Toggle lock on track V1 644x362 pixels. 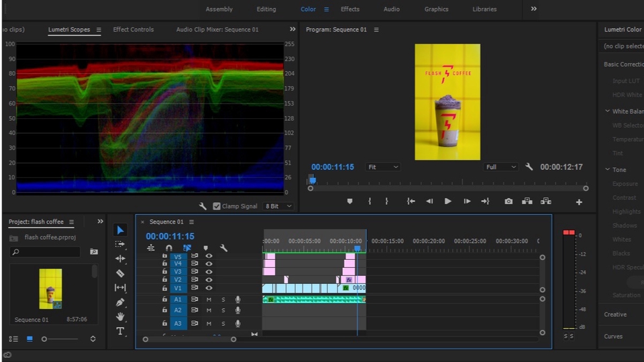164,288
